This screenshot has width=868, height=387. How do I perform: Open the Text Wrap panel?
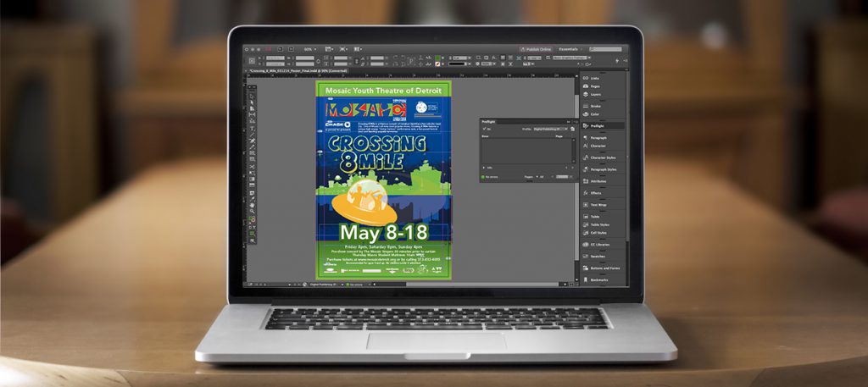pyautogui.click(x=598, y=204)
